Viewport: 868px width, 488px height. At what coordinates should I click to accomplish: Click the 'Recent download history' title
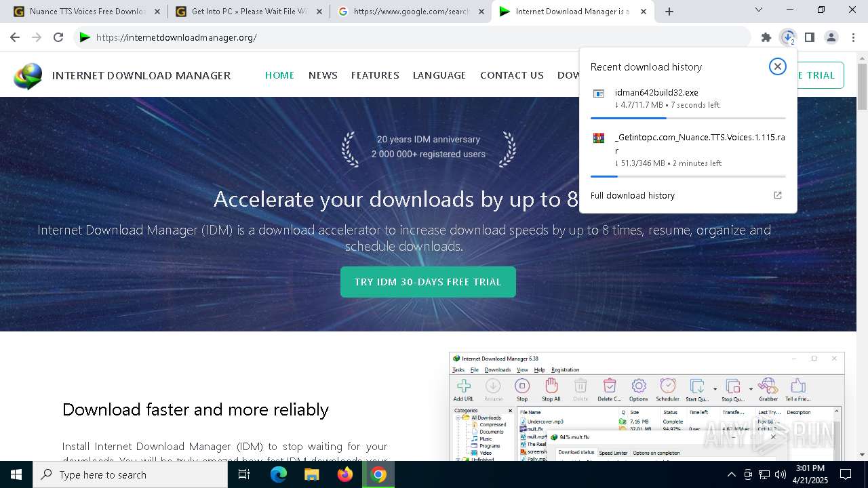pyautogui.click(x=646, y=66)
